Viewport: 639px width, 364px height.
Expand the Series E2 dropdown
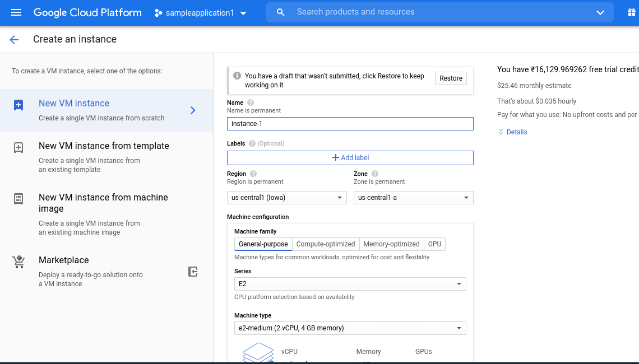click(x=350, y=284)
